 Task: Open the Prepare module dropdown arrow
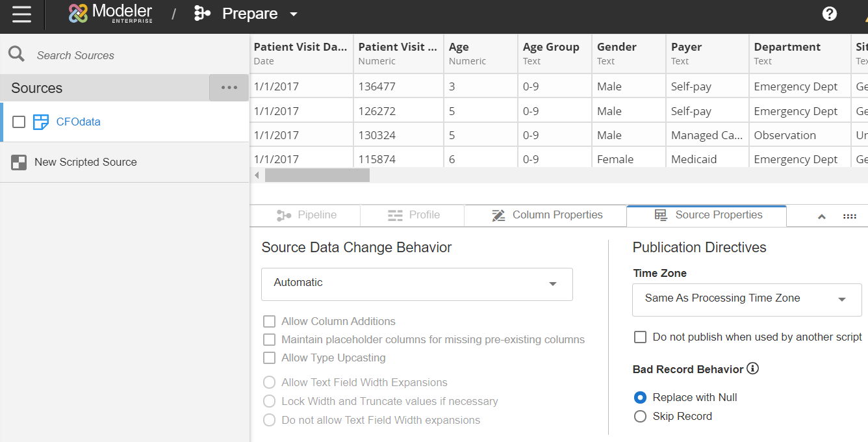point(294,14)
